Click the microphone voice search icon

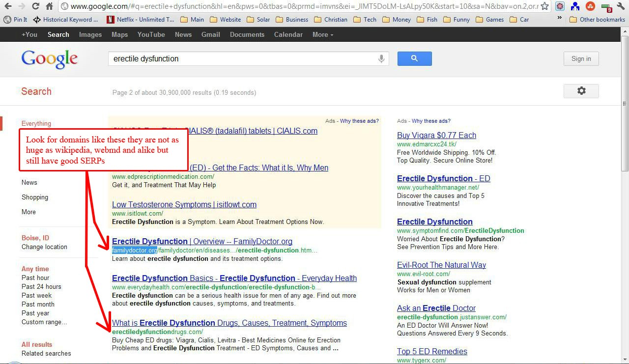tap(381, 59)
